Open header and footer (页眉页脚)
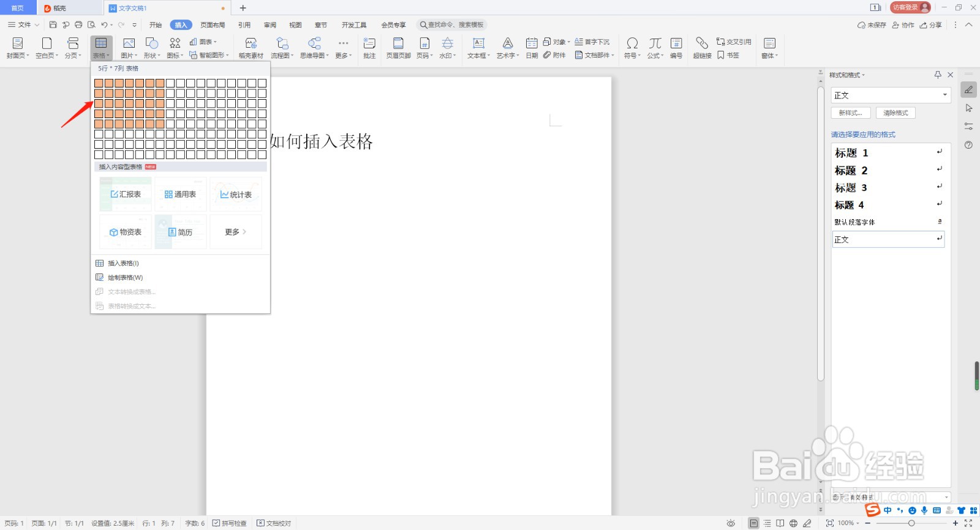This screenshot has height=530, width=980. [x=398, y=48]
